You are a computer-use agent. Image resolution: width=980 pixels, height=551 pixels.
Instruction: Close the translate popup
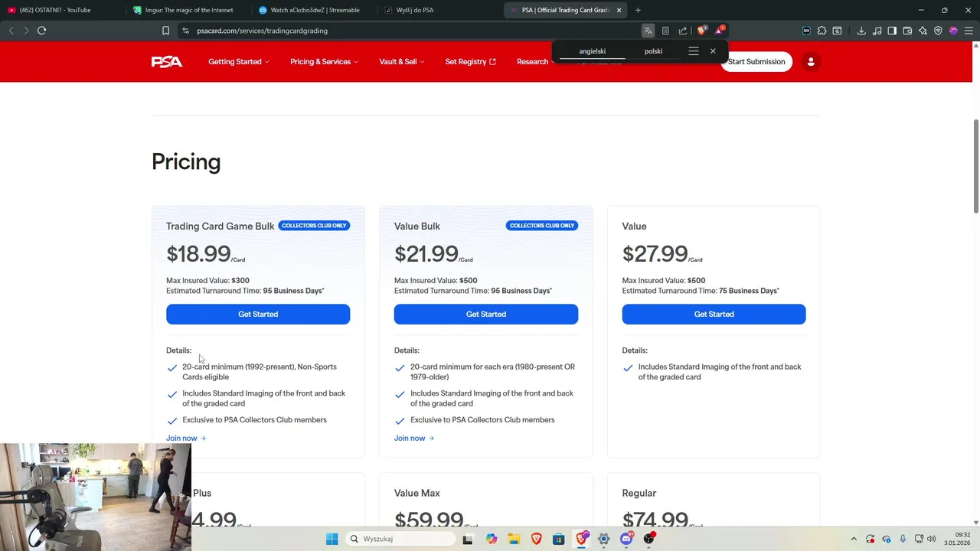coord(713,51)
